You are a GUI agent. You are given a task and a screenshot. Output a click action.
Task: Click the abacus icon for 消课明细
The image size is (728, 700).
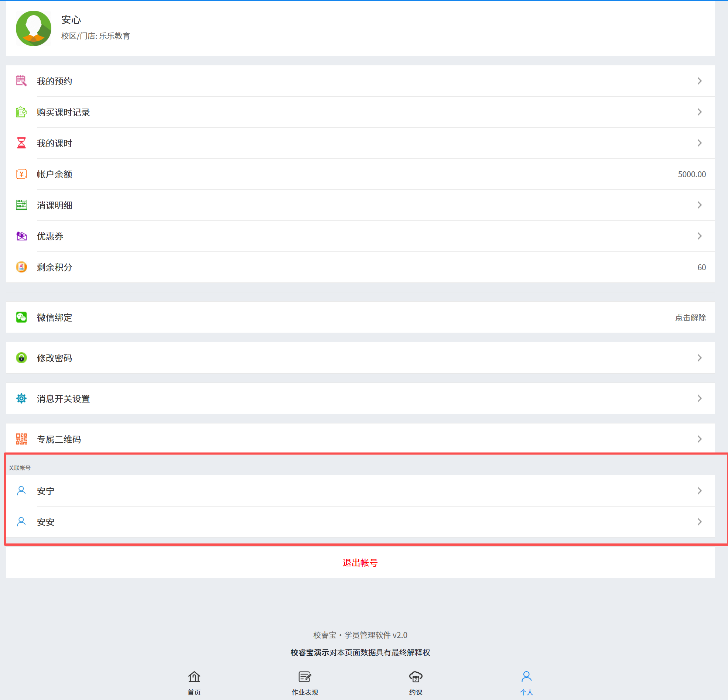click(21, 205)
